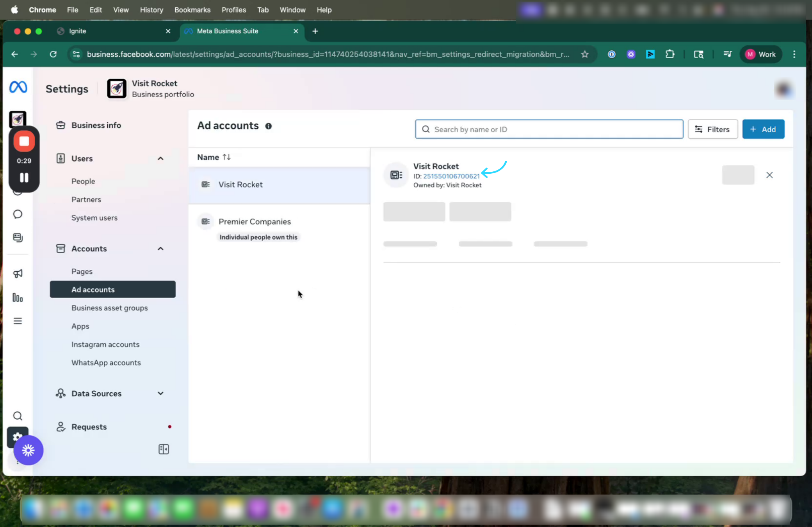Open the Chrome Profiles menu
Screen dimensions: 812x527
point(234,10)
